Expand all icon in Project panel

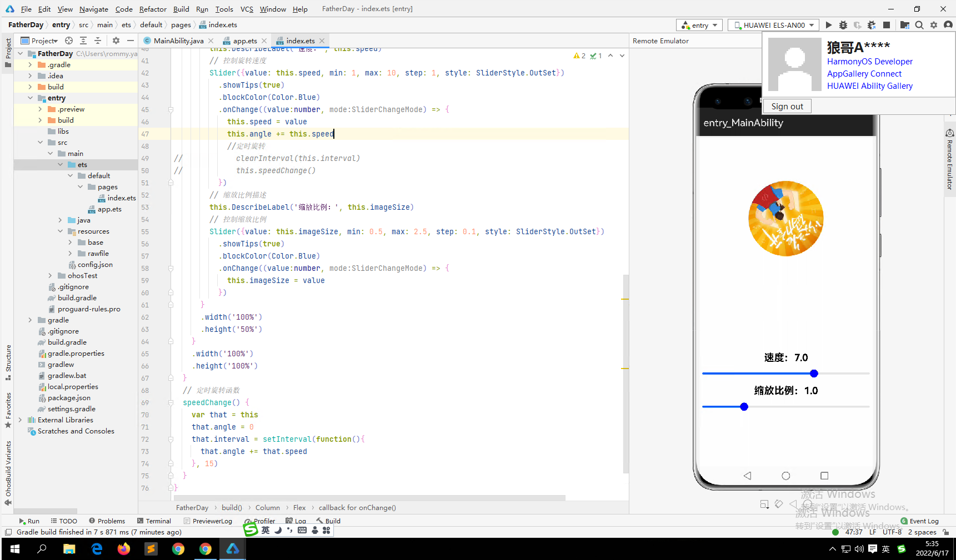tap(83, 41)
